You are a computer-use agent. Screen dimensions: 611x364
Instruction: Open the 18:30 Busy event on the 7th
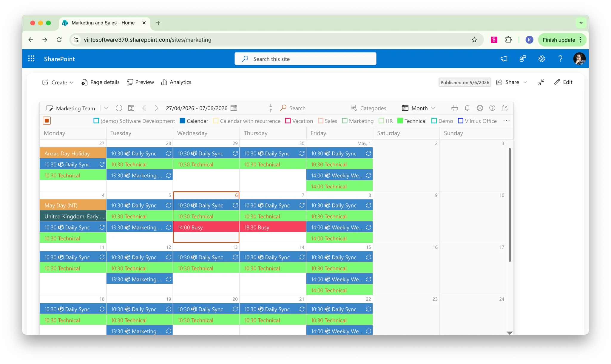coord(273,227)
